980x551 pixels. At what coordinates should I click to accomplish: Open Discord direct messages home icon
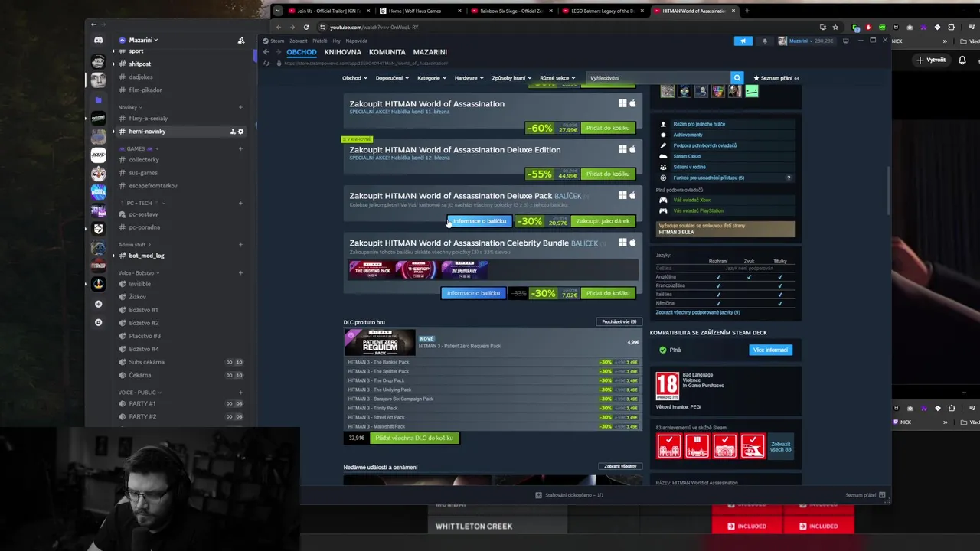pyautogui.click(x=98, y=40)
